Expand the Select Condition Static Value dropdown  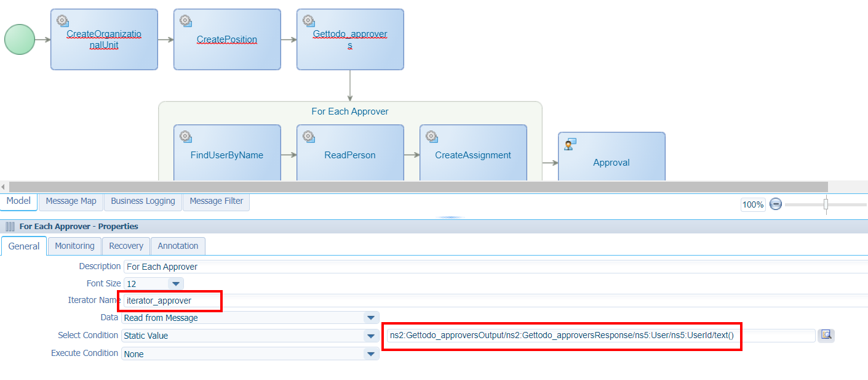click(370, 336)
